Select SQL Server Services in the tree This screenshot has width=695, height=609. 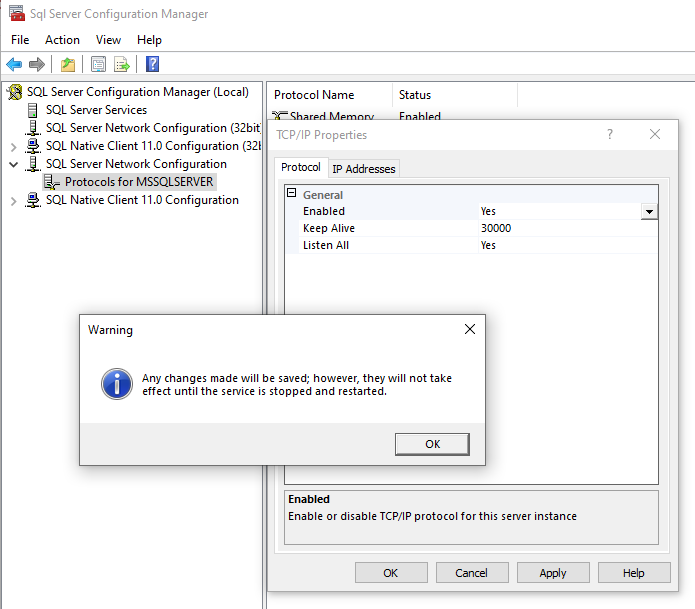pos(96,110)
